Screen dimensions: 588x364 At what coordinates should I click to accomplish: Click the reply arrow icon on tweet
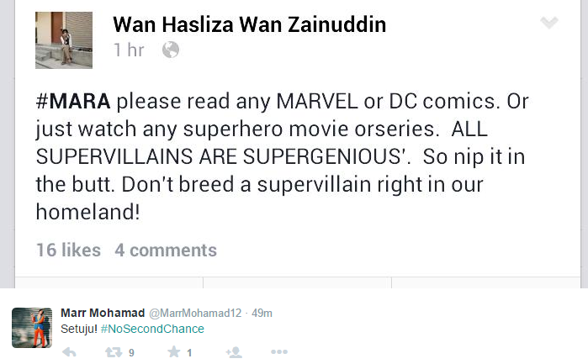69,353
